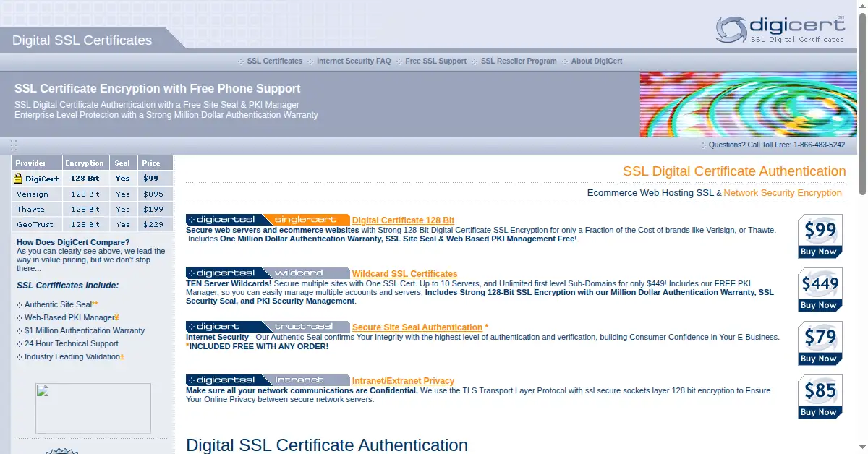
Task: Click the SSL Certificates Include heading
Action: [x=68, y=286]
